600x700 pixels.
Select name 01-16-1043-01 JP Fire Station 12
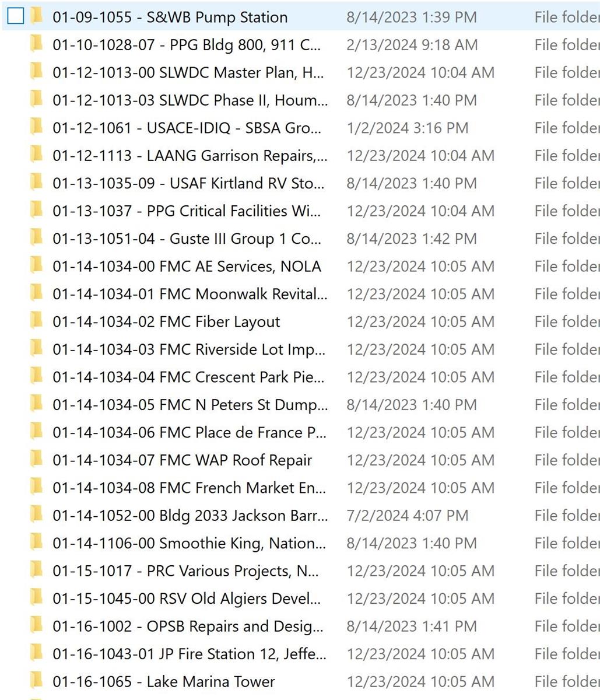[190, 654]
